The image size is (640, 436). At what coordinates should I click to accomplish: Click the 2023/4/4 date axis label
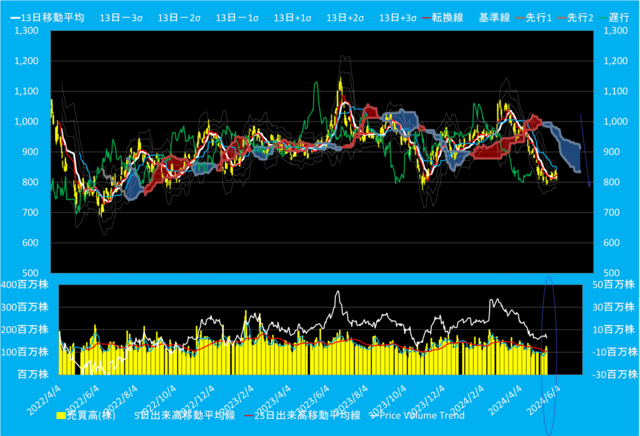click(x=274, y=400)
